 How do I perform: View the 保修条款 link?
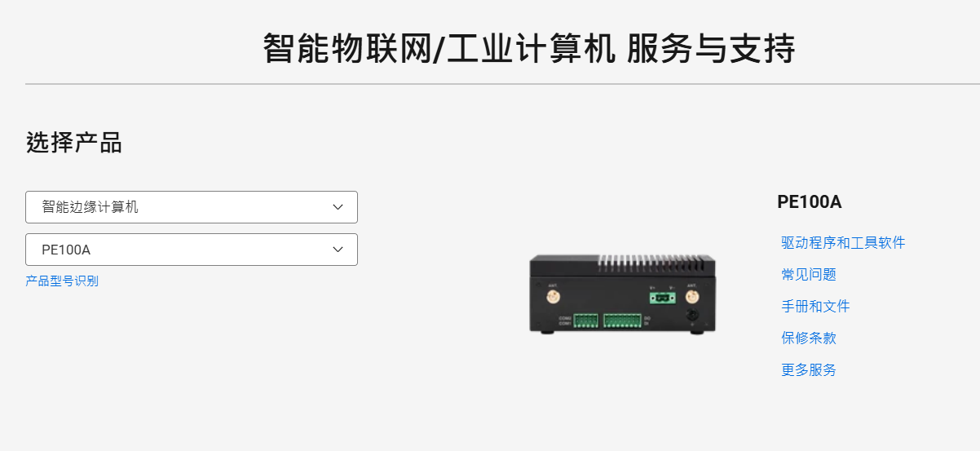tap(809, 338)
